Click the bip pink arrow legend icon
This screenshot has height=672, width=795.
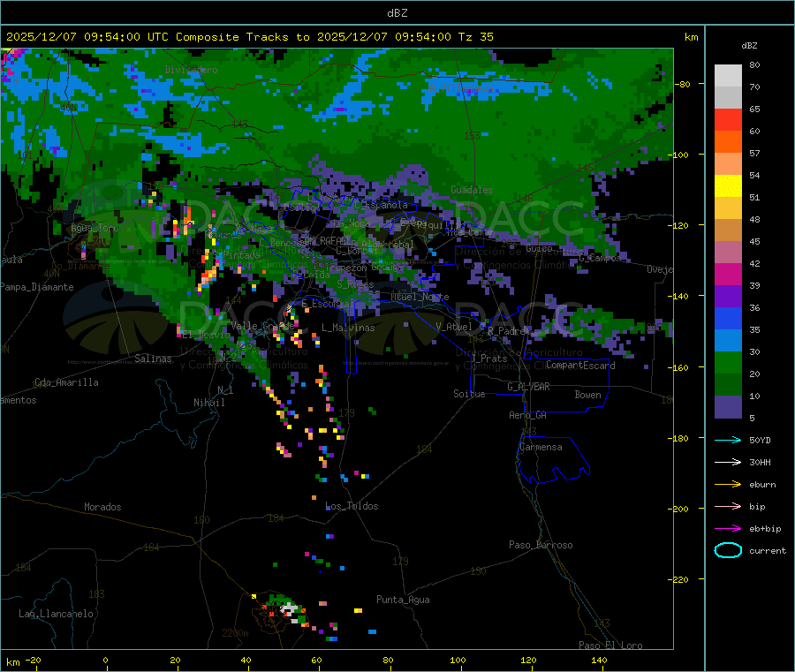click(728, 506)
